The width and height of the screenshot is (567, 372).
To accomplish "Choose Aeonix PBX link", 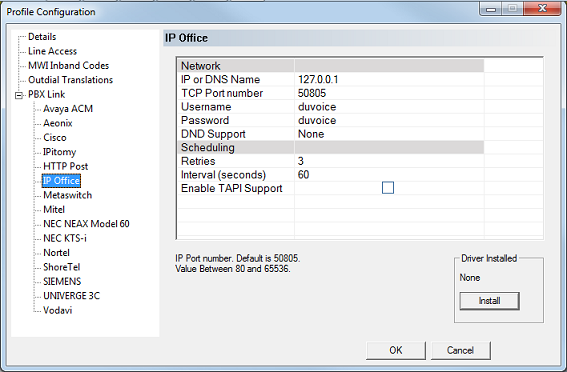I will tap(58, 123).
